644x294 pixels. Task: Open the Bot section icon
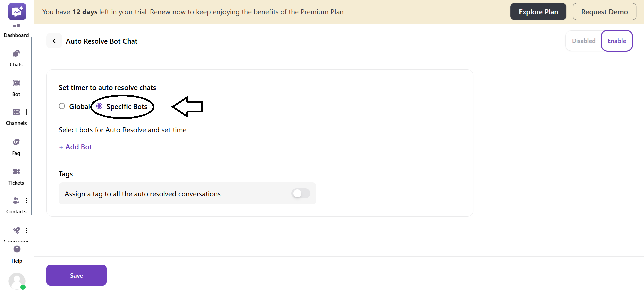tap(16, 83)
